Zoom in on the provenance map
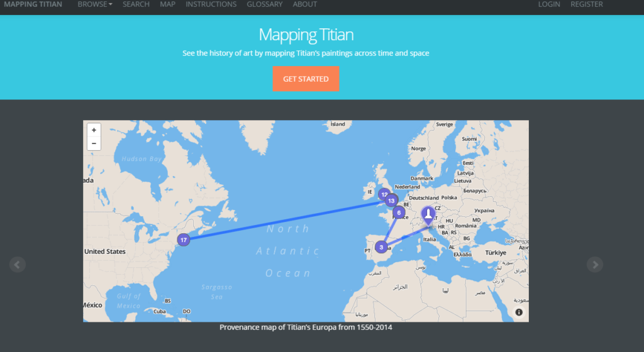Image resolution: width=644 pixels, height=352 pixels. pos(94,130)
